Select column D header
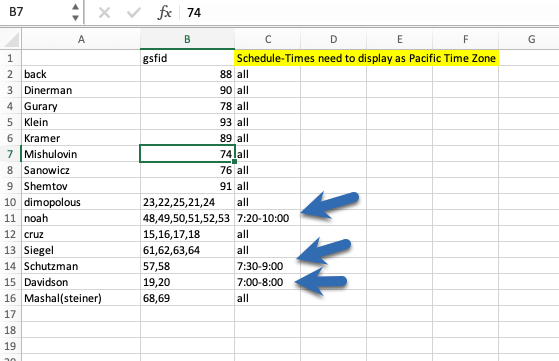The image size is (559, 361). [333, 39]
